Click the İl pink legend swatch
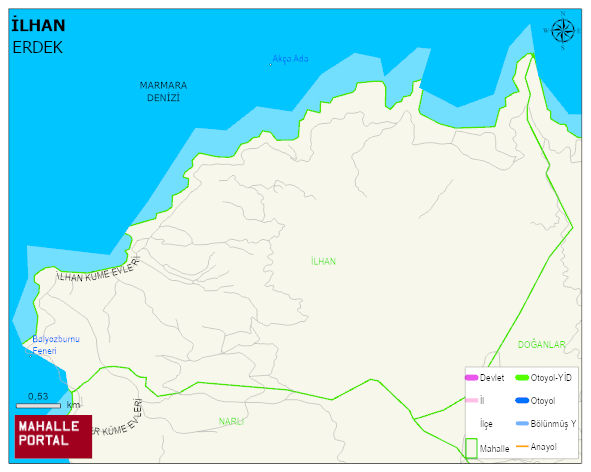Viewport: 591px width, 472px height. pyautogui.click(x=471, y=400)
